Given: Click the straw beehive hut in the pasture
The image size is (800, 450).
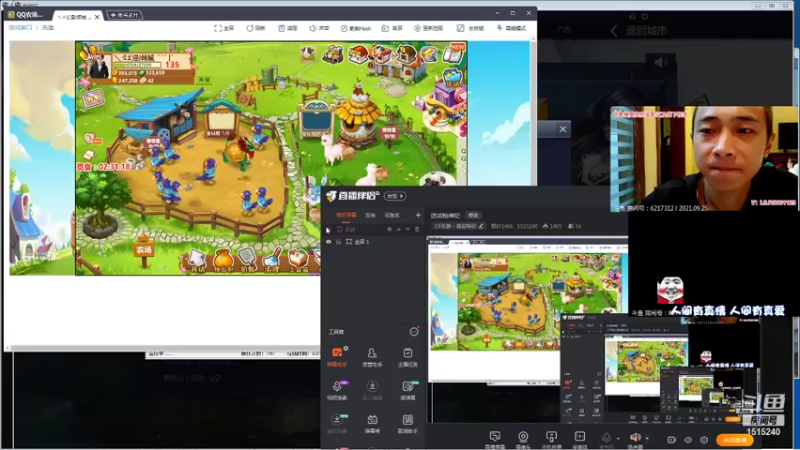Looking at the screenshot, I should [x=360, y=115].
